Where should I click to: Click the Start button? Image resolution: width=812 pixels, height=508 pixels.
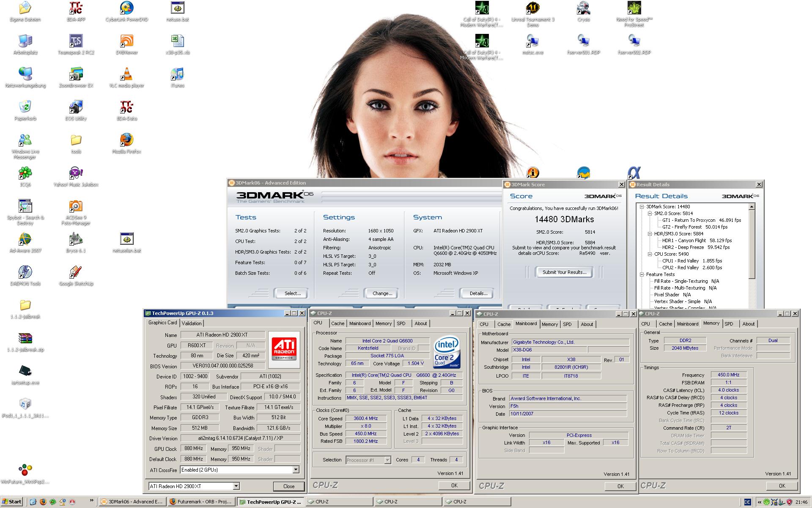(x=12, y=502)
